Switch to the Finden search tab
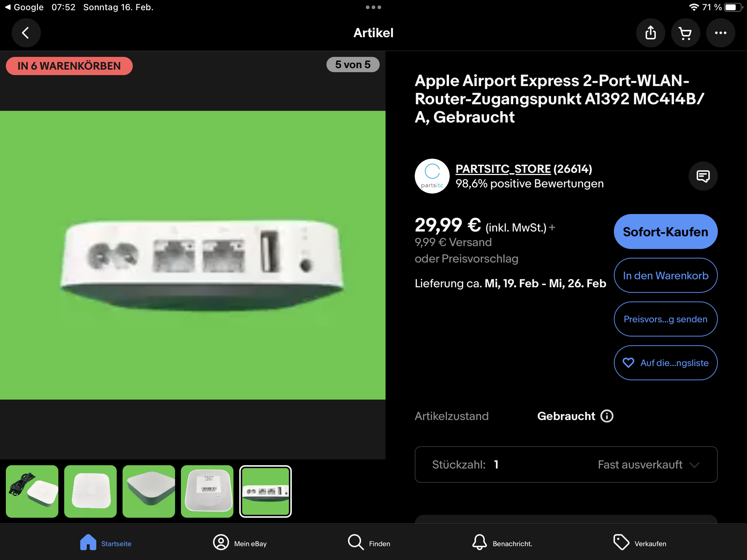The width and height of the screenshot is (747, 560). point(369,542)
